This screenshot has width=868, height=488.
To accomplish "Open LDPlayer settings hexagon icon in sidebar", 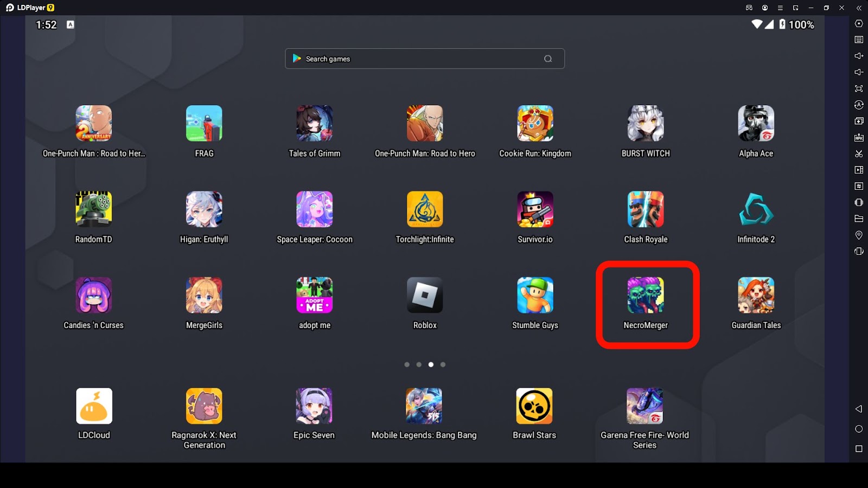I will coord(859,23).
